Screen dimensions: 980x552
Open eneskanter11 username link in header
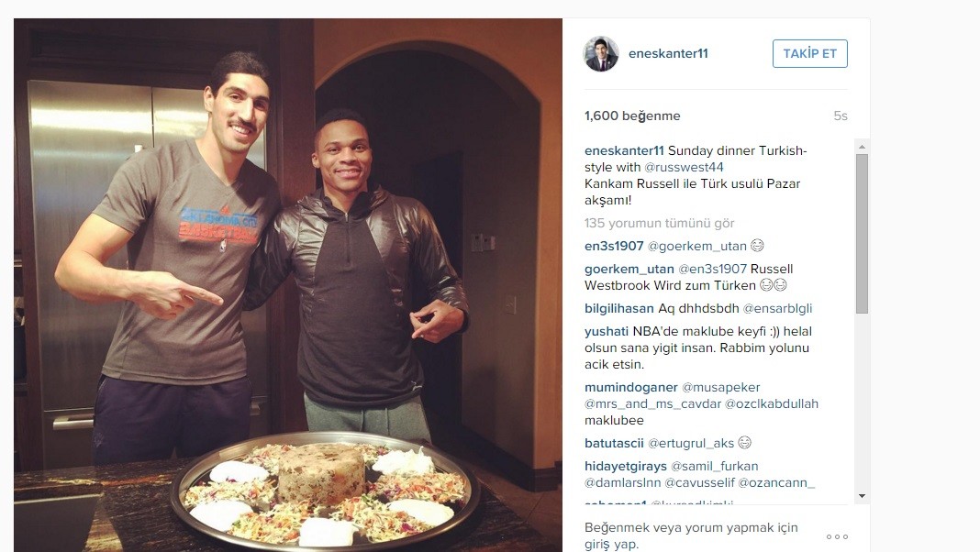(x=668, y=54)
